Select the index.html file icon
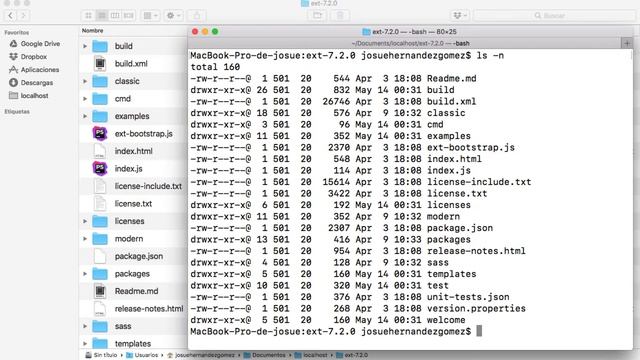The height and width of the screenshot is (360, 640). click(x=100, y=151)
